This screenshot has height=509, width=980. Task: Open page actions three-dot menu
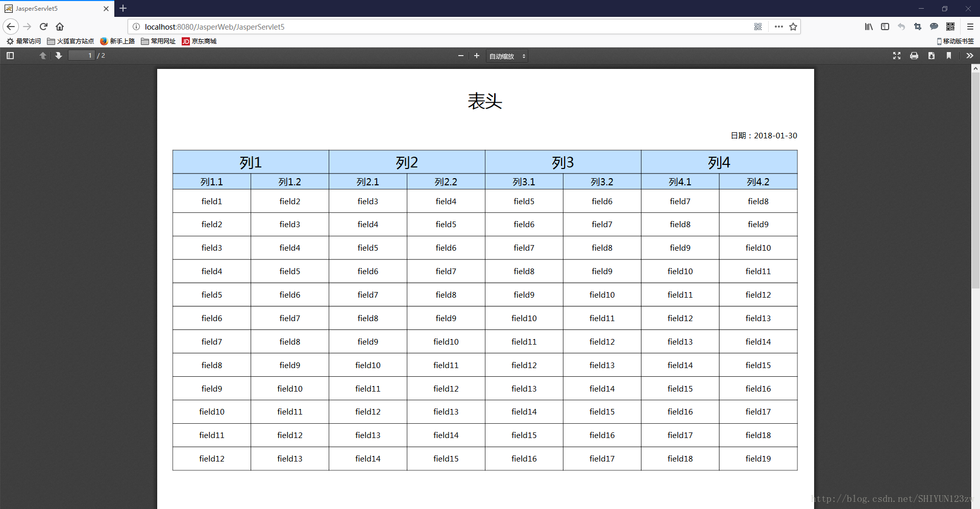778,27
